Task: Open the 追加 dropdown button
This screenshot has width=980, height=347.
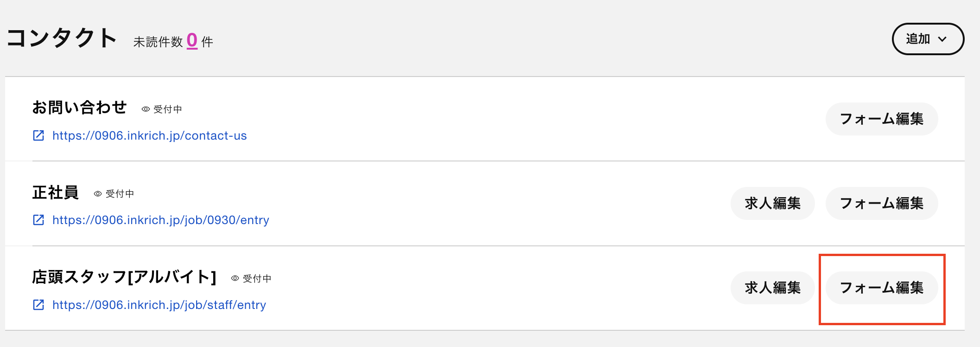Action: (928, 39)
